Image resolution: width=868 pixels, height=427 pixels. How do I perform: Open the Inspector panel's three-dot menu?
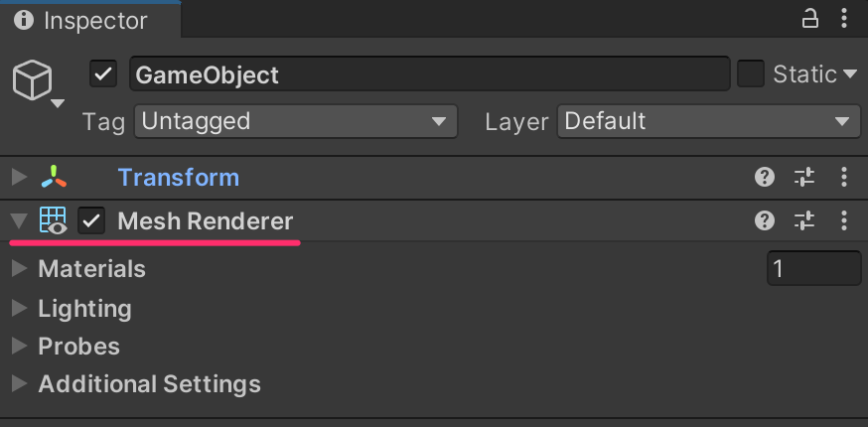coord(843,19)
